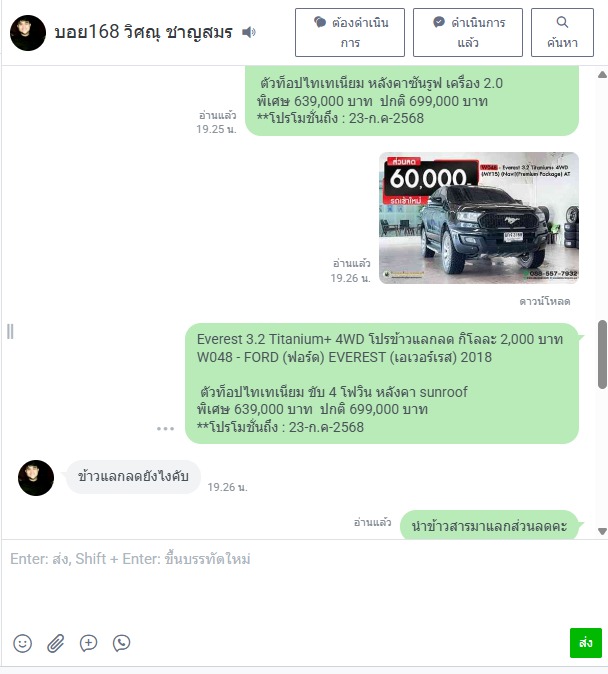Click the chat scrollbar thumb
The width and height of the screenshot is (608, 674).
coord(602,355)
